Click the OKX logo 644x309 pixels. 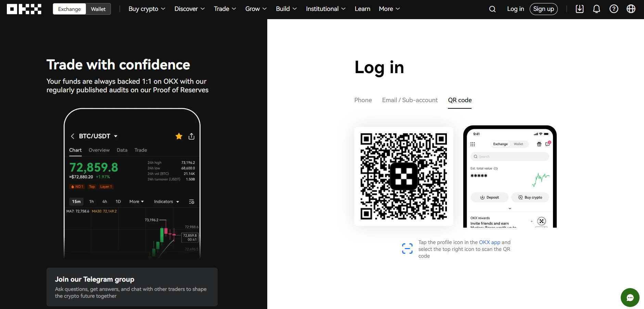point(24,9)
